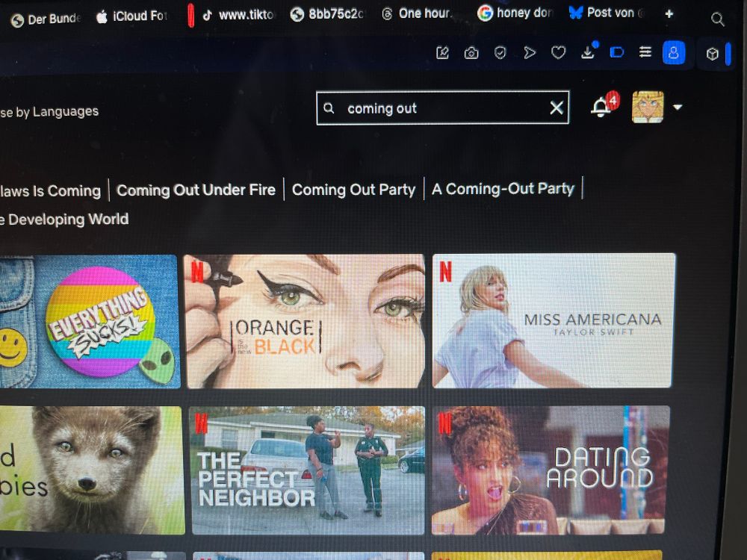Image resolution: width=747 pixels, height=560 pixels.
Task: Open the shield privacy protection icon
Action: pyautogui.click(x=500, y=52)
